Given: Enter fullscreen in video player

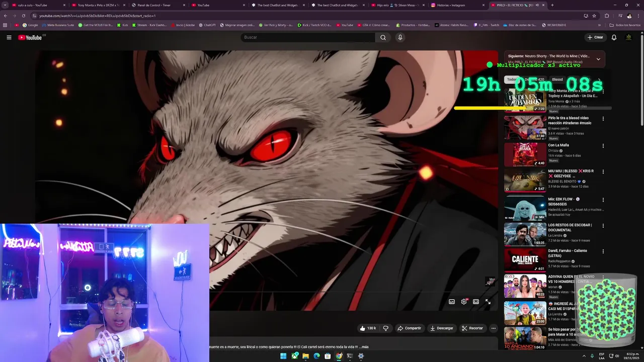Looking at the screenshot, I should 488,302.
